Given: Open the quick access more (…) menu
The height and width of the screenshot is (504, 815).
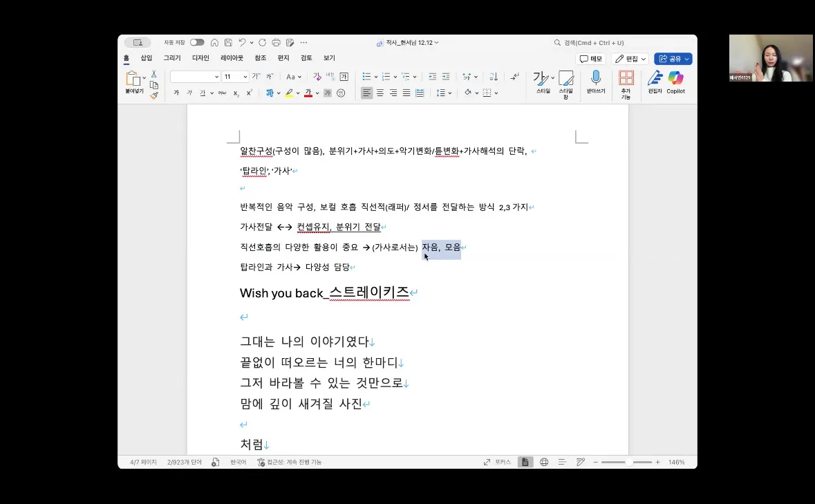Looking at the screenshot, I should click(303, 43).
